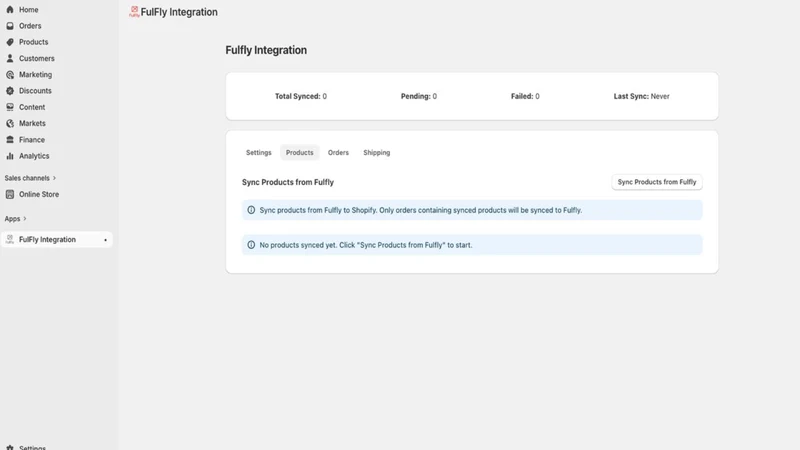Click the No products synced yet message
800x450 pixels.
coord(366,245)
